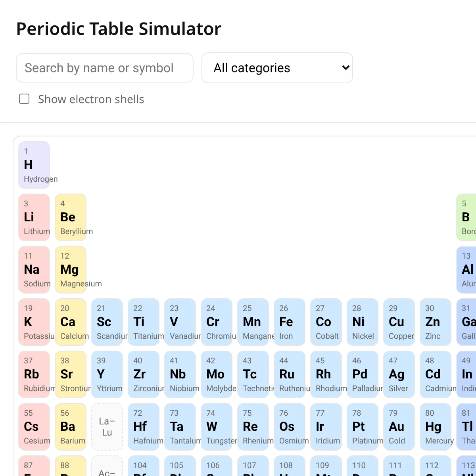The height and width of the screenshot is (476, 476).
Task: Select the Gold (Au) element tile
Action: 399,427
